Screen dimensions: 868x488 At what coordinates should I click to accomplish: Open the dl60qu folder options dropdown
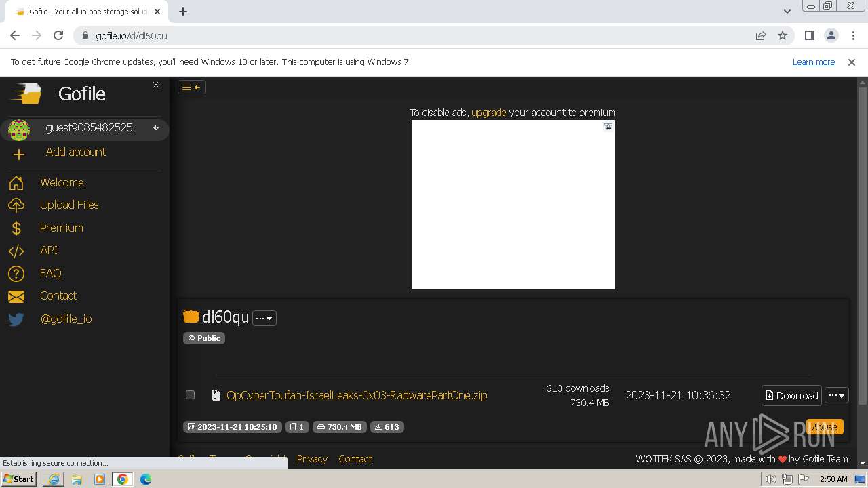tap(264, 318)
